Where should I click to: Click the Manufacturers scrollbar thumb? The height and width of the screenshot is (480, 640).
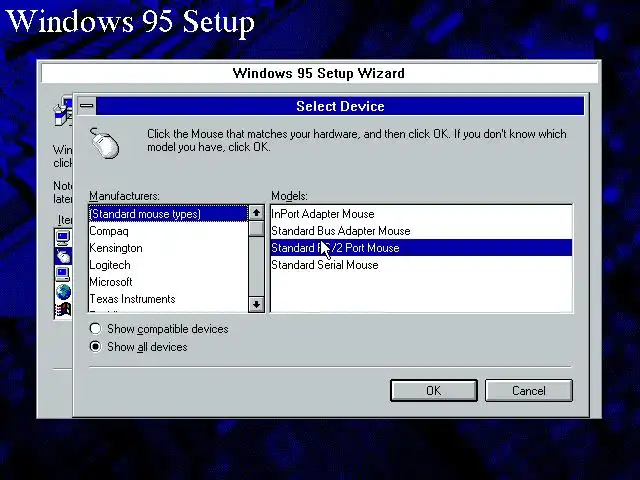tap(256, 229)
